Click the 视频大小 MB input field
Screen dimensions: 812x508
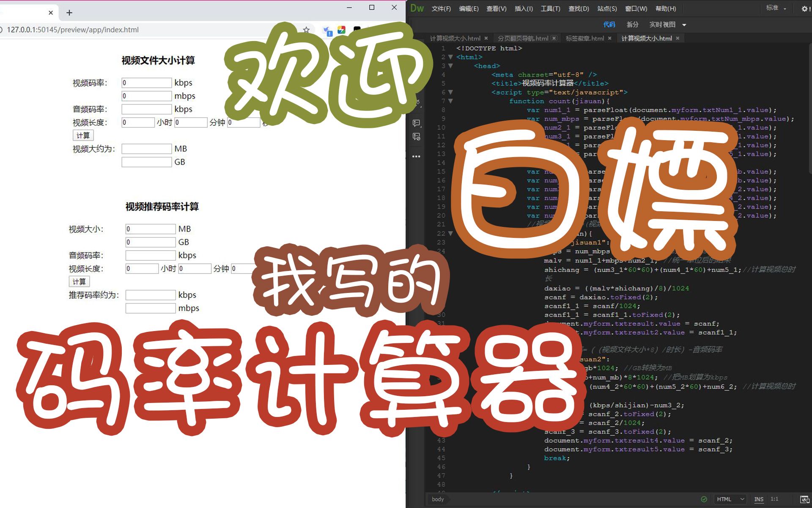click(x=150, y=229)
